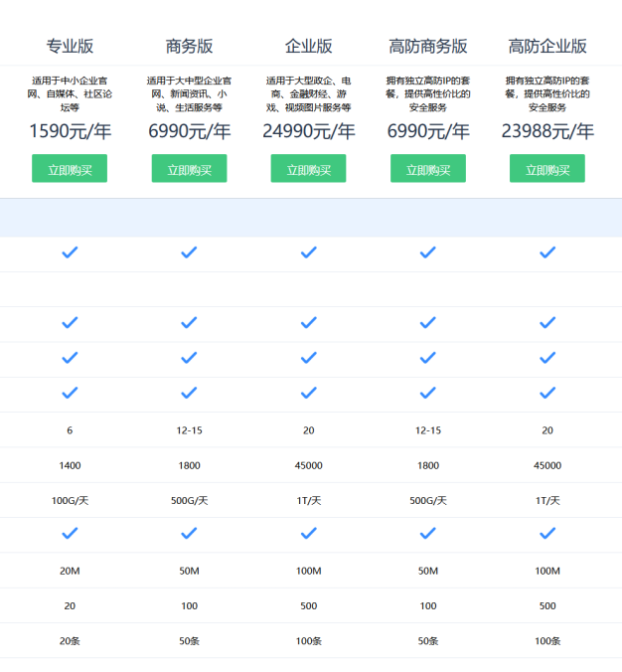
Task: Click the 高防商务版 checkmark just above 50M
Action: click(428, 533)
